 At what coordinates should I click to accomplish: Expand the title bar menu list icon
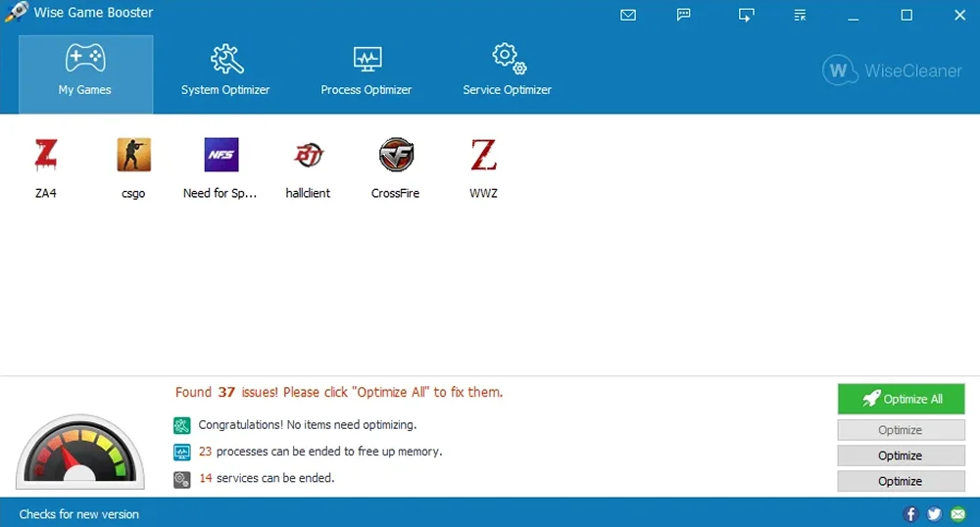pyautogui.click(x=801, y=15)
